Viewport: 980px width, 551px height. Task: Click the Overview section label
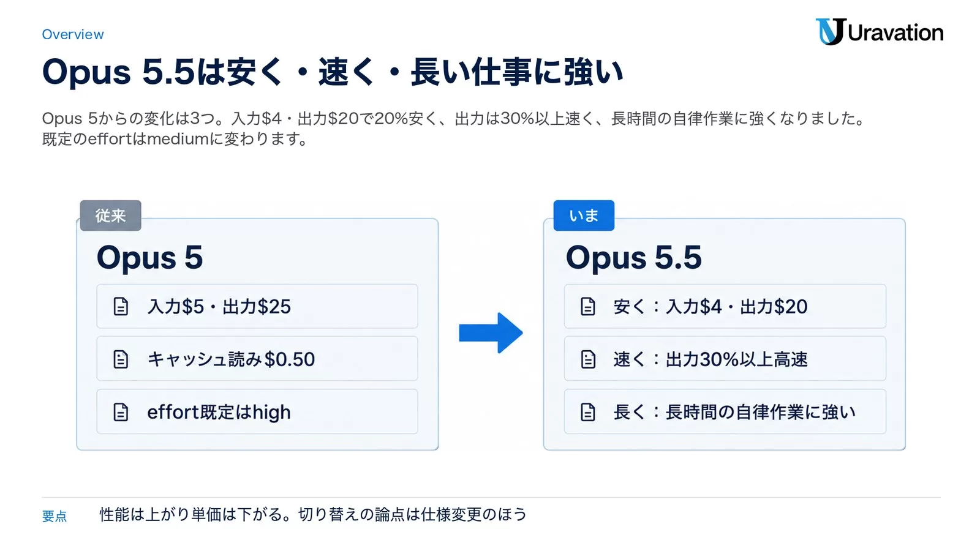73,34
